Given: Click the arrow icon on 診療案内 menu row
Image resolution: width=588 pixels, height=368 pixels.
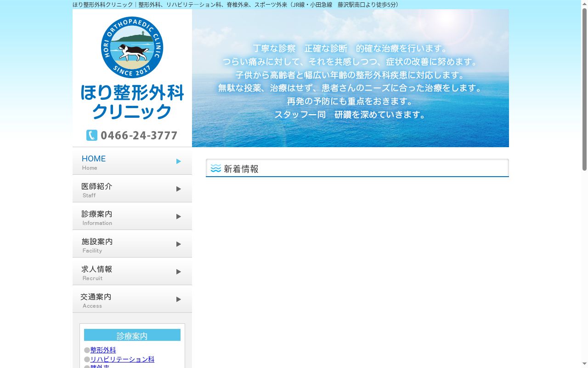Looking at the screenshot, I should (179, 216).
